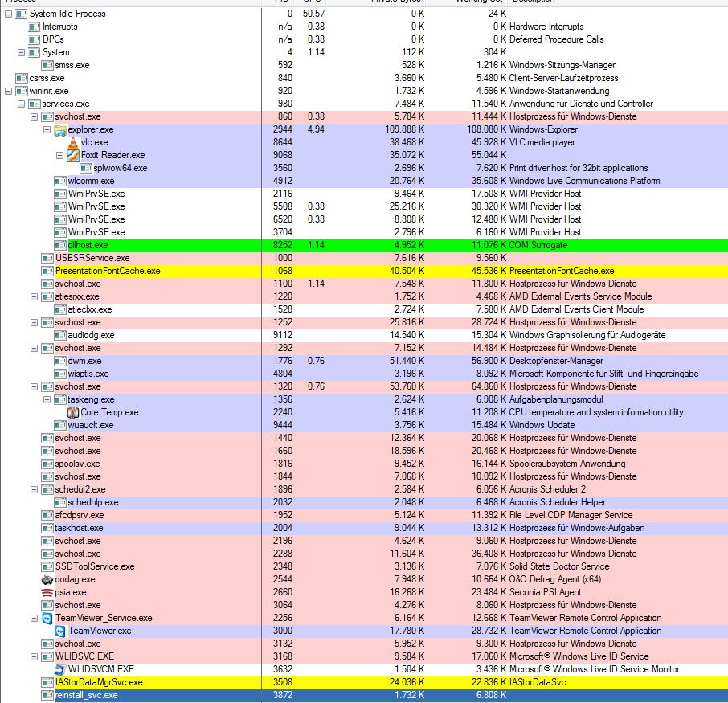
Task: Collapse the explorer.exe node
Action: pyautogui.click(x=47, y=129)
